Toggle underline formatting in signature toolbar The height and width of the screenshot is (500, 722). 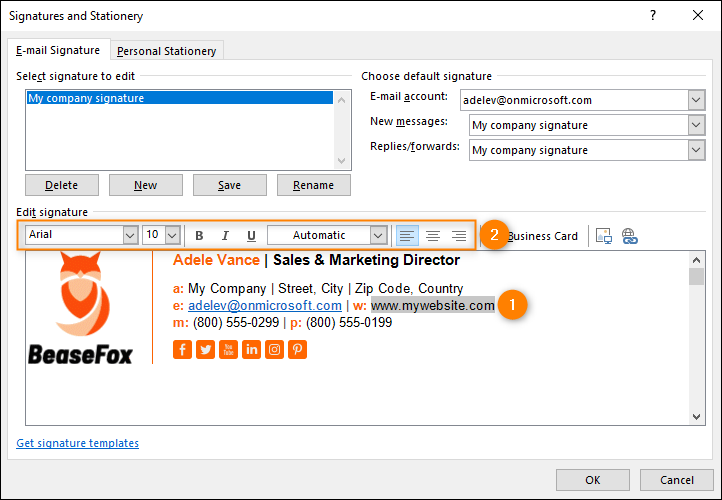251,236
